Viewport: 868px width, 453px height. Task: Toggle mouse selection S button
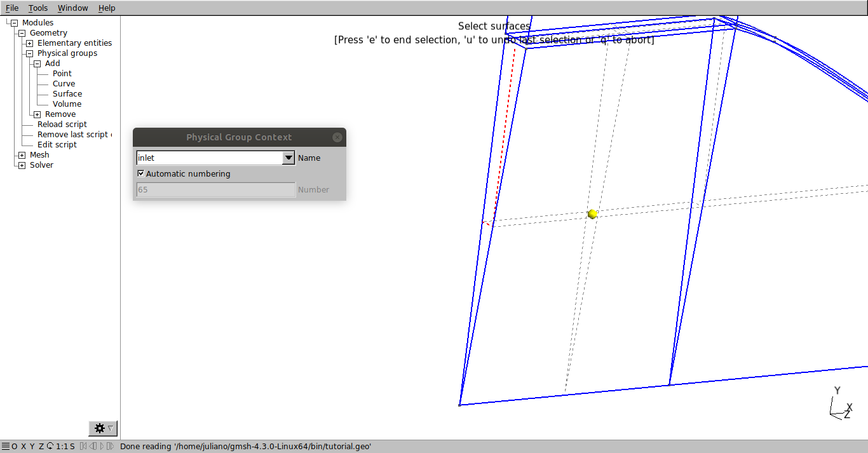point(72,447)
